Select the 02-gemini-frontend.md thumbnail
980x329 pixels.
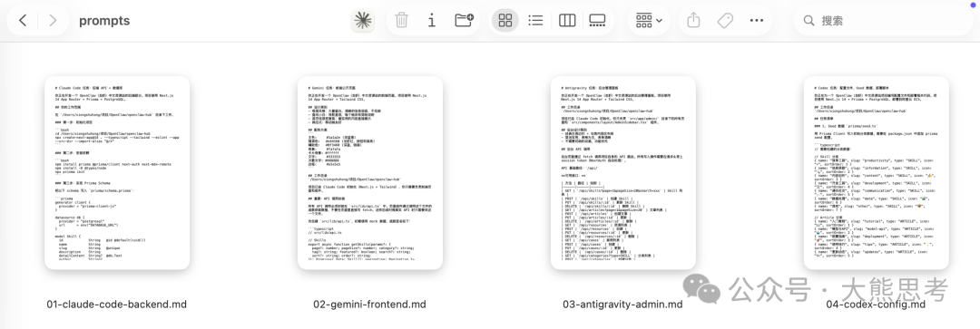coord(370,173)
